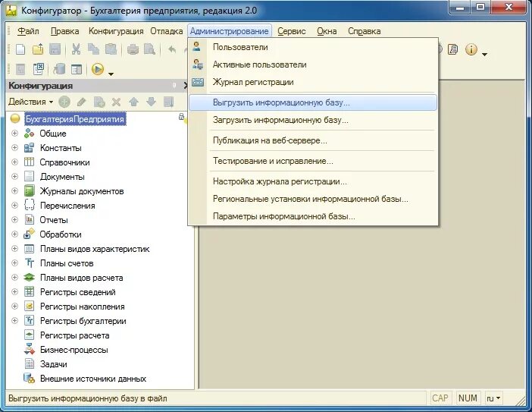
Task: Click the list filter icon after down arrow
Action: click(x=169, y=102)
